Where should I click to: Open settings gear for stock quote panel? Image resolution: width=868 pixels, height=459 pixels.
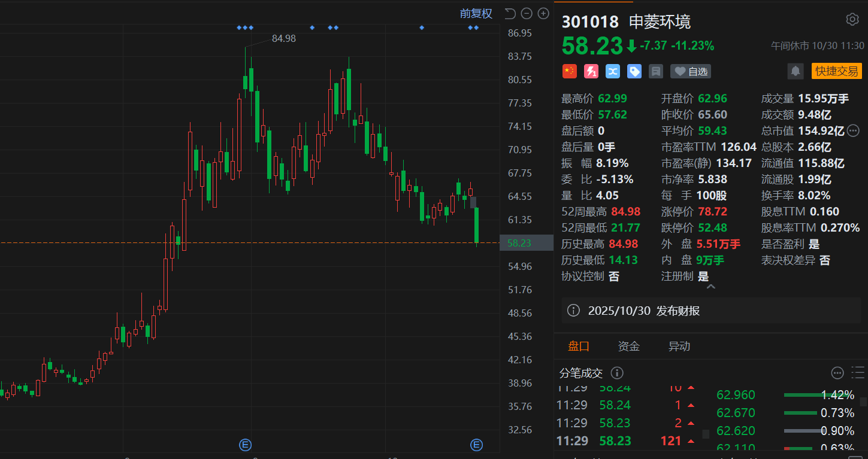pos(852,19)
